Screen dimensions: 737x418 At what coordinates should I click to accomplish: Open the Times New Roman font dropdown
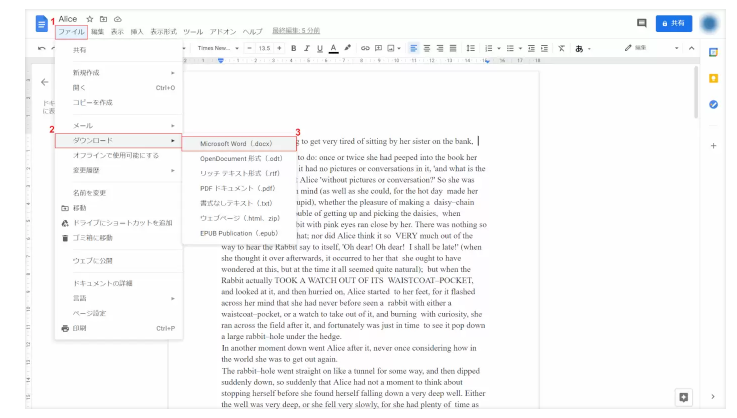pos(218,48)
